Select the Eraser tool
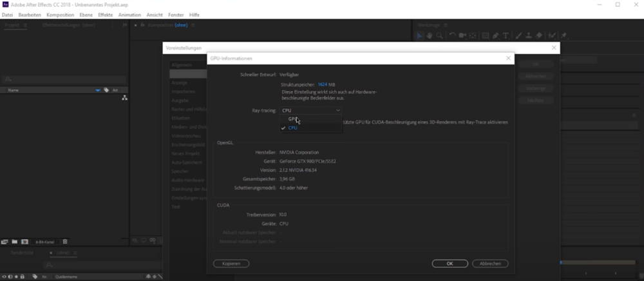This screenshot has width=644, height=281. click(539, 35)
